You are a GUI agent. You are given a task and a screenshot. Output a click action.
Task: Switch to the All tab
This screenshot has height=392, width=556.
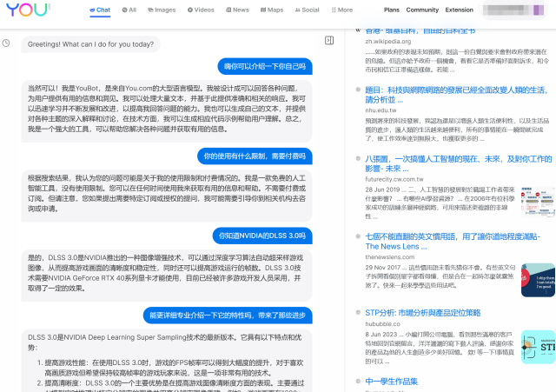129,10
